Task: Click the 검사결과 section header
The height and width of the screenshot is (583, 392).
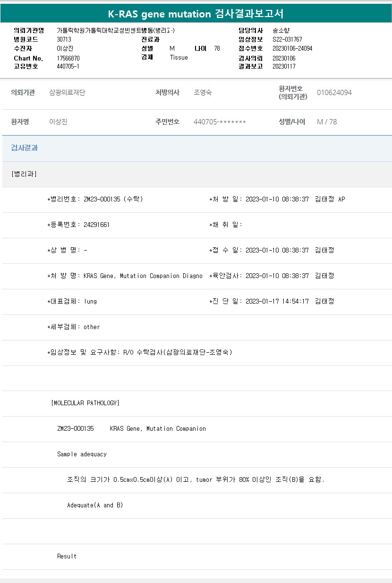Action: pos(25,148)
